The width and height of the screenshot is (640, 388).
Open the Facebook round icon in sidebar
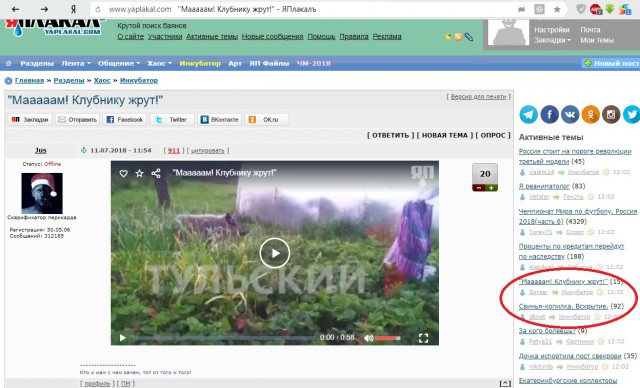pyautogui.click(x=549, y=114)
